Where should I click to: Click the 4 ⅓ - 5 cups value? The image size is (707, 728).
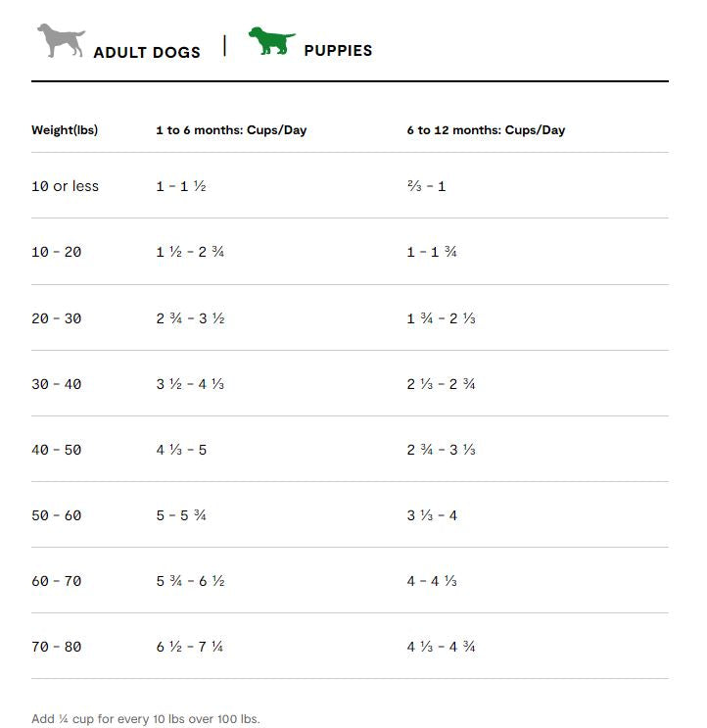pyautogui.click(x=181, y=450)
